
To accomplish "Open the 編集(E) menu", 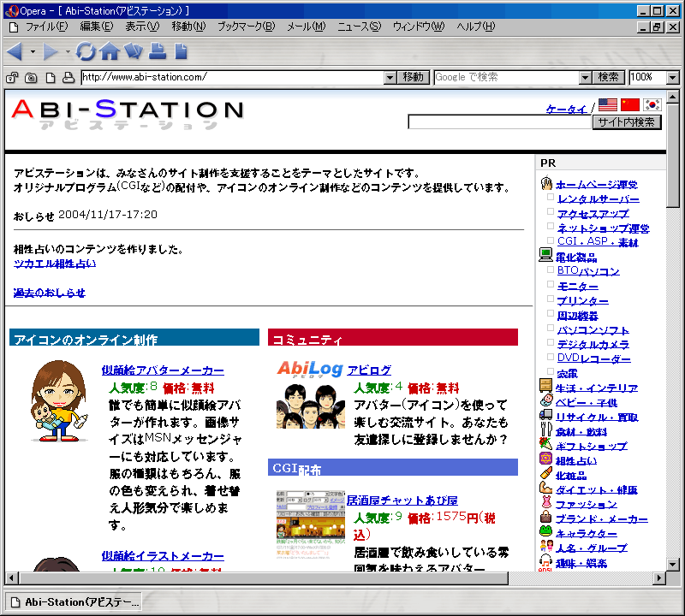I will (x=97, y=27).
